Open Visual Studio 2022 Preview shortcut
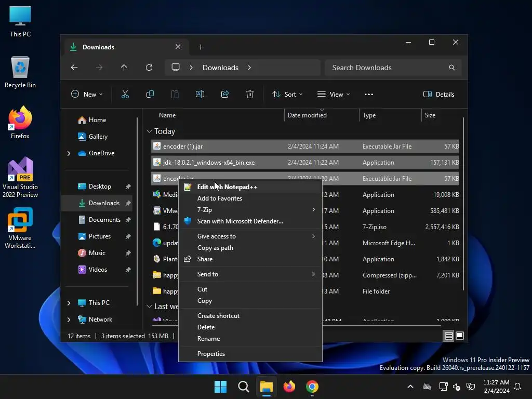532x399 pixels. pos(20,178)
